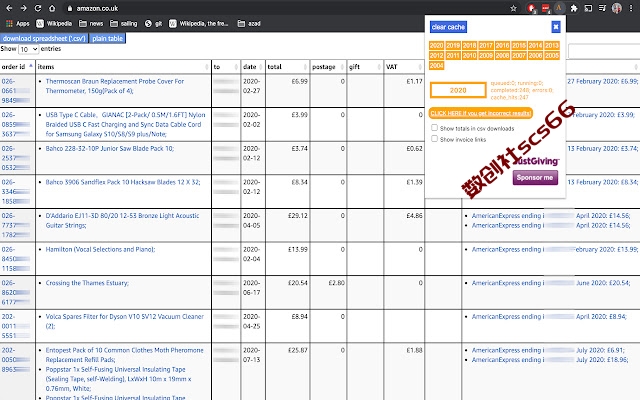640x400 pixels.
Task: Click the table search field
Action: (604, 51)
